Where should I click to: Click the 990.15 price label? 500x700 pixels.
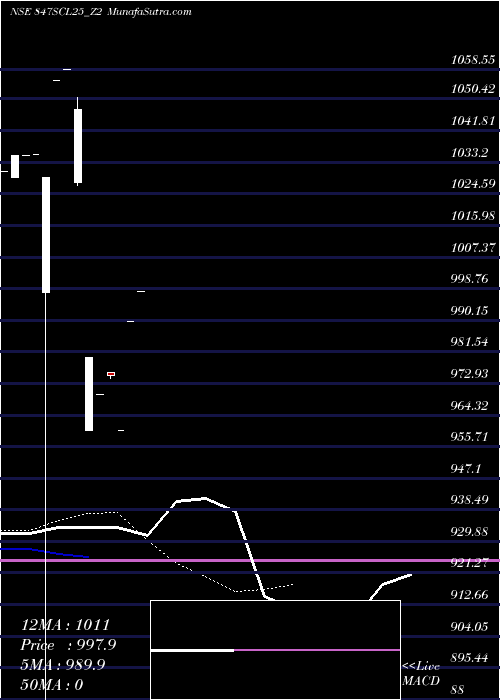[x=469, y=311]
